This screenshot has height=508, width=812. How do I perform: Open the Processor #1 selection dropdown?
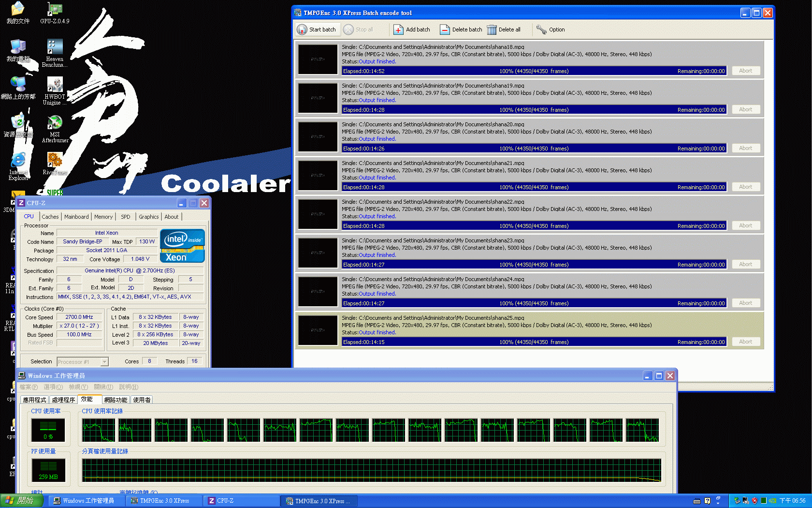click(x=104, y=362)
